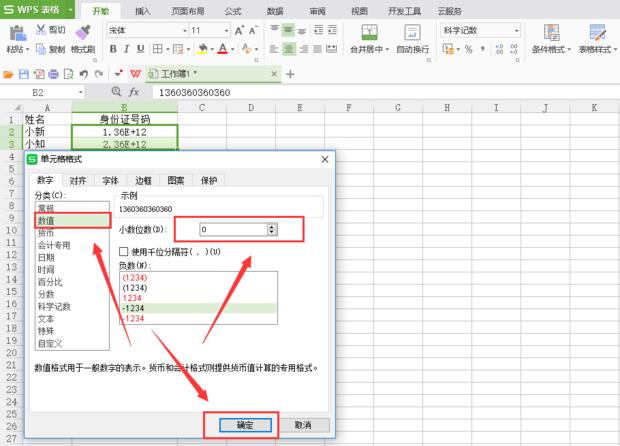Open the font size 11 dropdown
Viewport: 620px width, 446px height.
pyautogui.click(x=225, y=31)
